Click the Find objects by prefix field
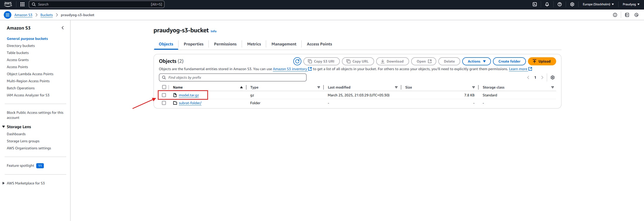This screenshot has width=644, height=221. coord(233,77)
